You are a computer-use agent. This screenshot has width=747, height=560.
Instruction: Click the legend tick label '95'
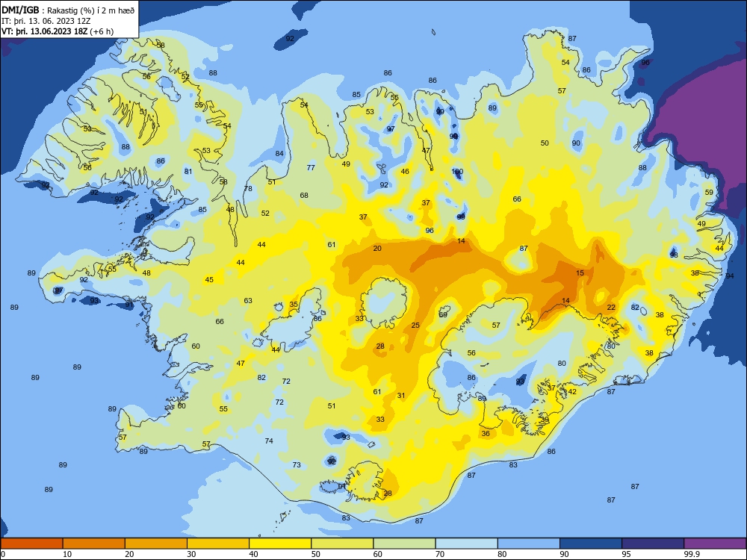626,554
